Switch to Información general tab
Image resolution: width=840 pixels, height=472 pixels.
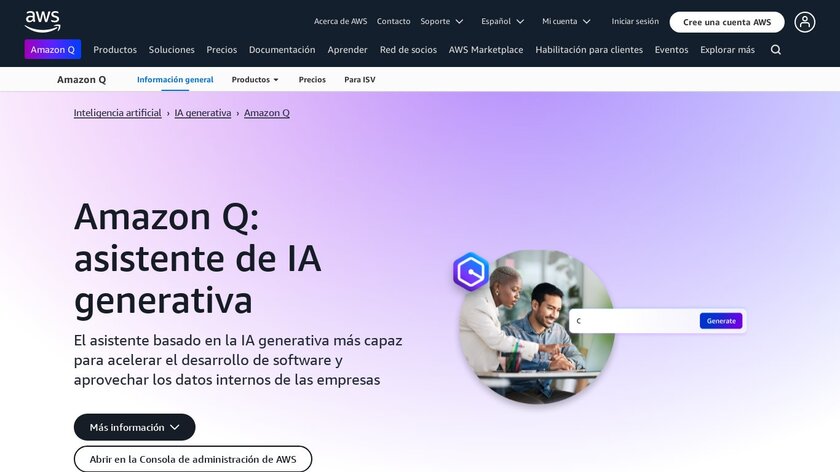click(175, 79)
